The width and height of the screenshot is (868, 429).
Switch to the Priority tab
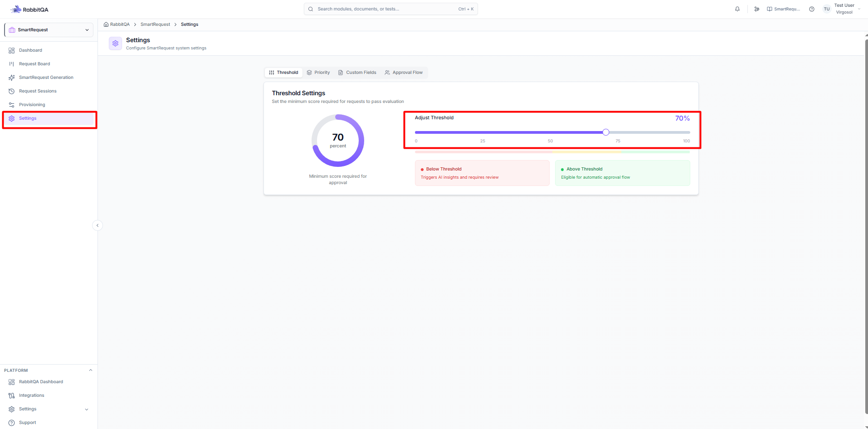pos(318,73)
